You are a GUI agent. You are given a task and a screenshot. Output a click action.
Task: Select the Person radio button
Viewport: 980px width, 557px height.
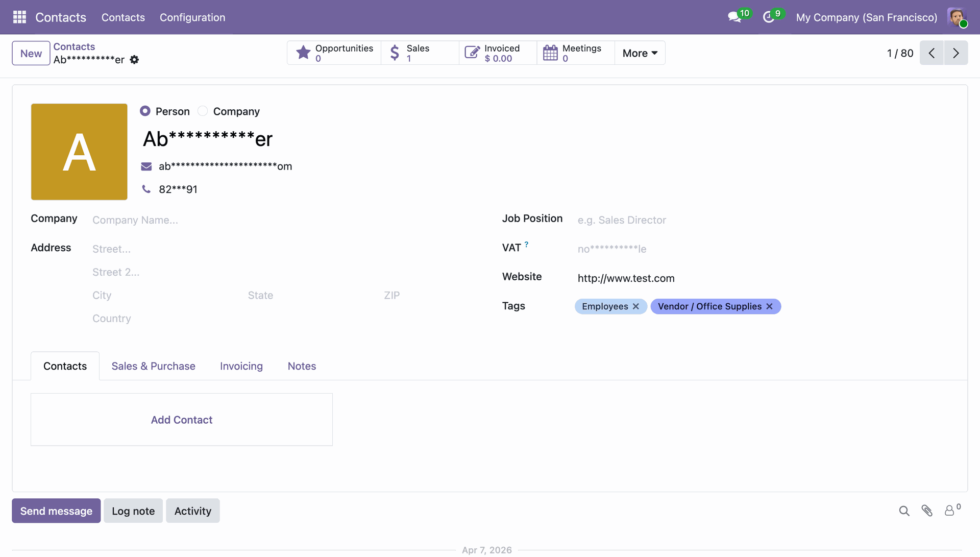pos(145,111)
